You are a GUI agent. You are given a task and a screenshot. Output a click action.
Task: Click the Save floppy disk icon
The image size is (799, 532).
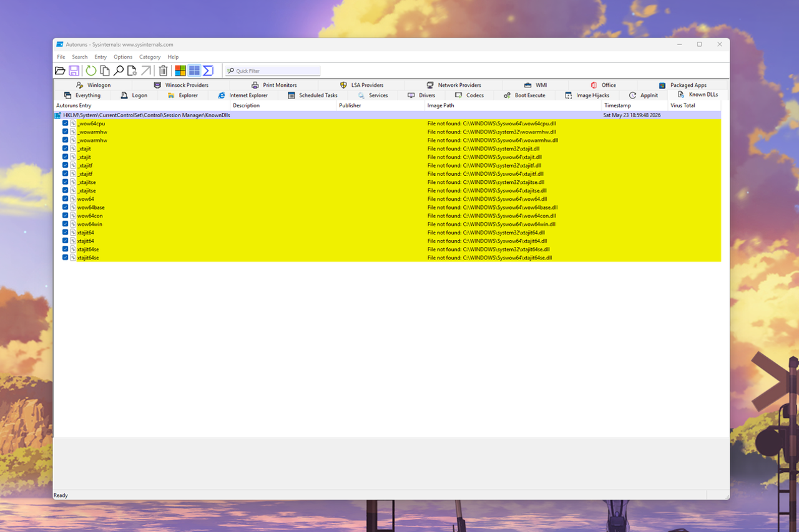(74, 70)
